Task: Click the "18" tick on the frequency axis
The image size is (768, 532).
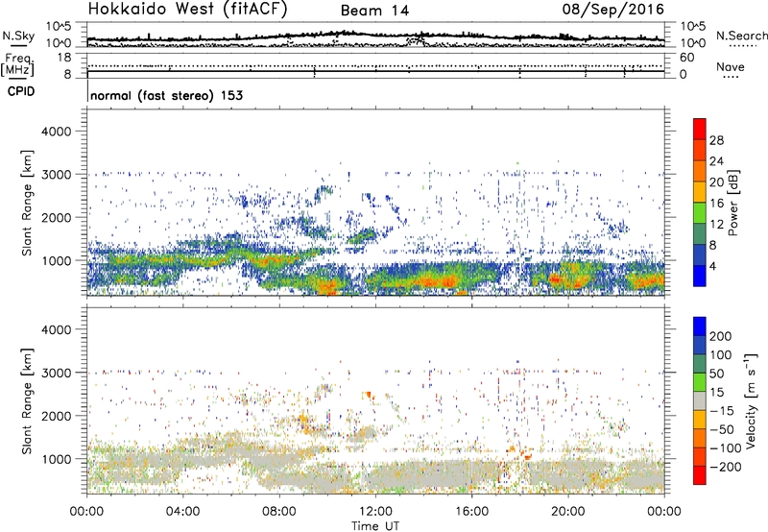Action: pyautogui.click(x=64, y=58)
